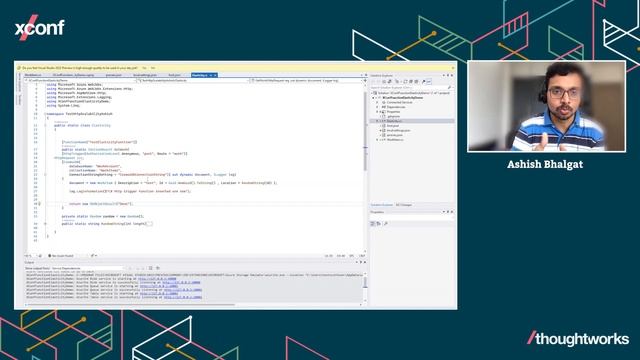Close the yellow Visual Studio feedback bar
640x360 pixels.
click(453, 68)
